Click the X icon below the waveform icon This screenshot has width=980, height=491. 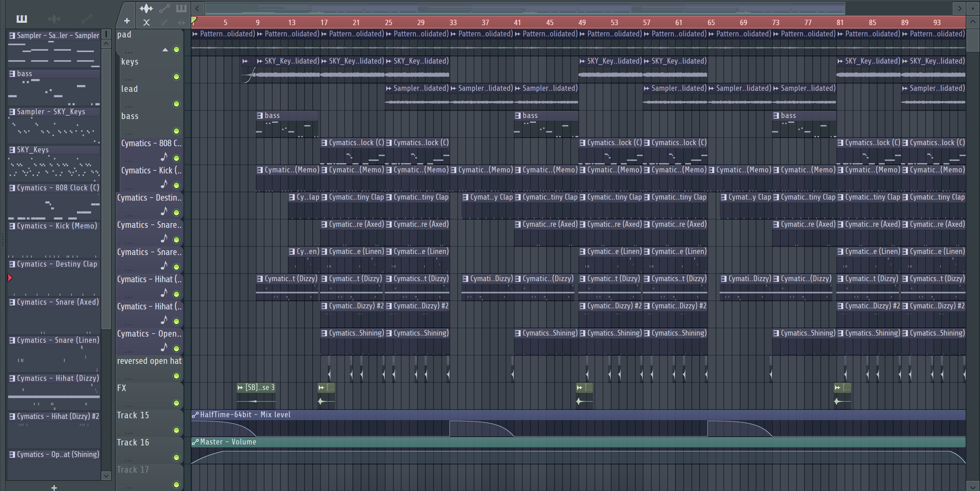[x=146, y=22]
